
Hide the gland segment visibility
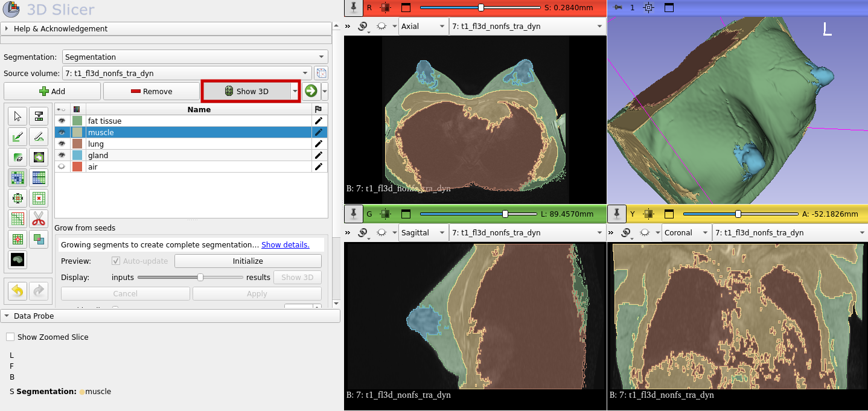62,155
